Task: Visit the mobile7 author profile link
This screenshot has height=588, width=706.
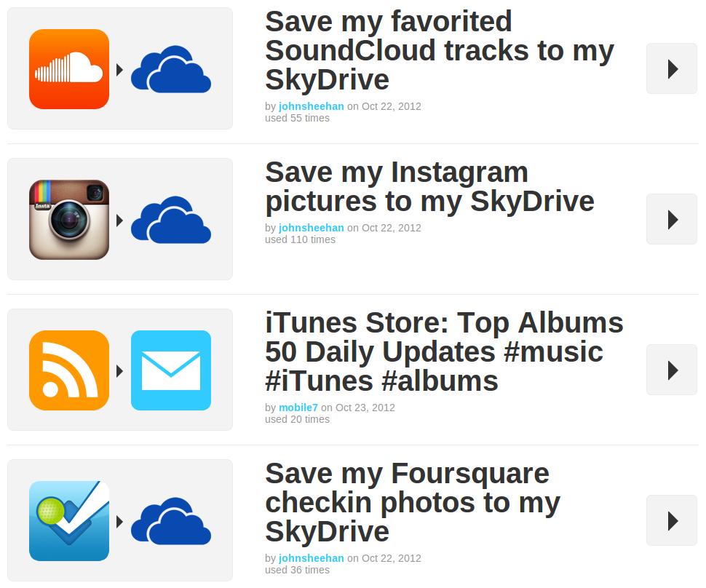Action: tap(298, 408)
